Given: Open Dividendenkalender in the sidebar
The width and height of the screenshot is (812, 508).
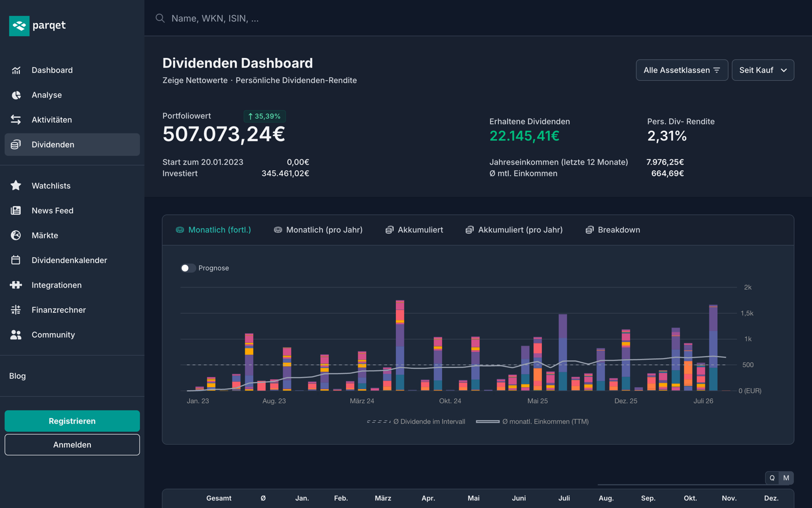Looking at the screenshot, I should pyautogui.click(x=72, y=260).
